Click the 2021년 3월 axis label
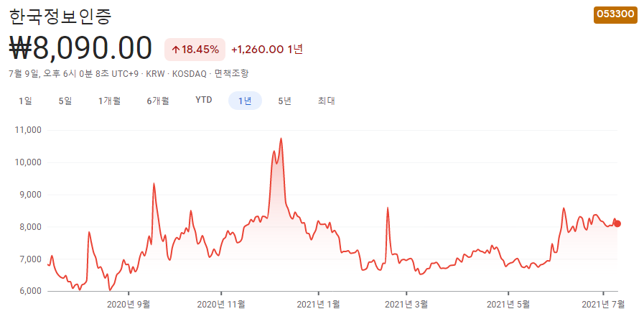644x319 pixels. coord(406,304)
